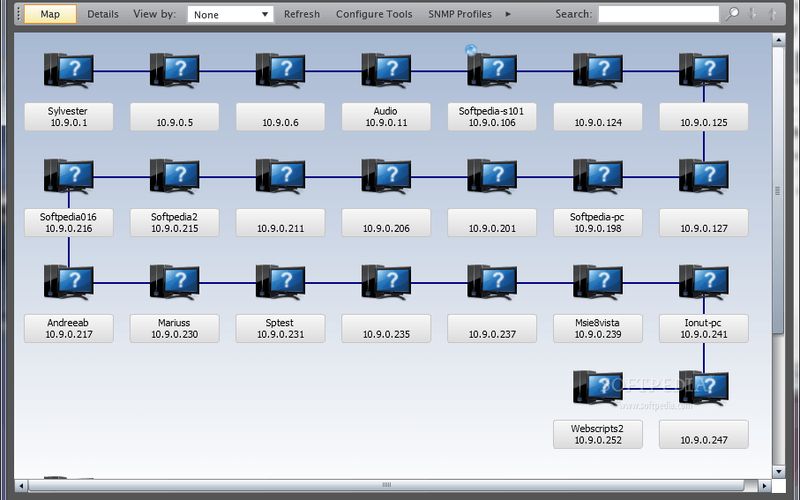Click the Sptest 10.9.0.231 label

pyautogui.click(x=281, y=329)
